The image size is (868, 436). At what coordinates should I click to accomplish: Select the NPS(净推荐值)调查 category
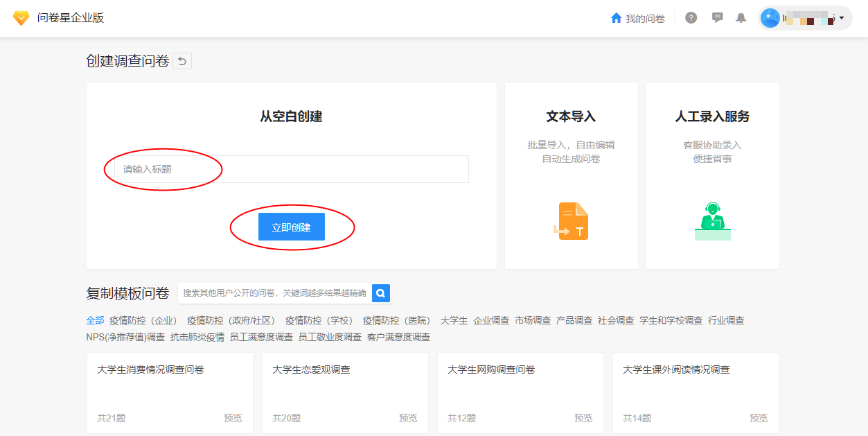[125, 337]
